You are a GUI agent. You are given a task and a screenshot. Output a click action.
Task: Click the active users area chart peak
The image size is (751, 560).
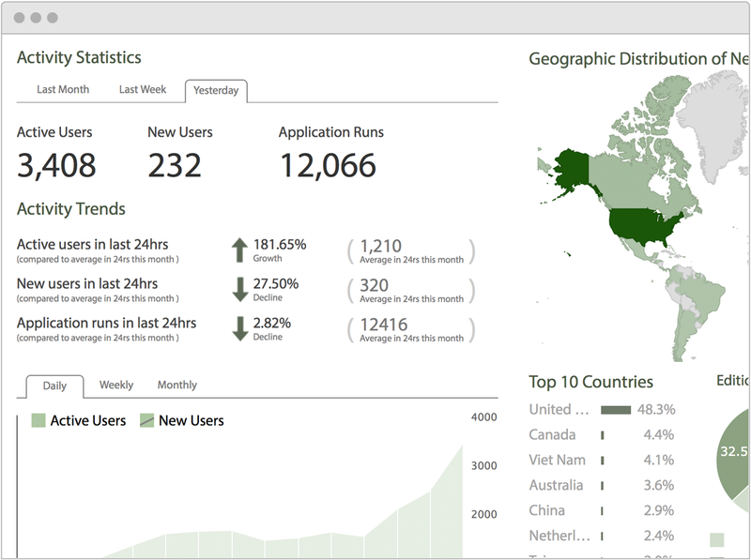[x=462, y=447]
